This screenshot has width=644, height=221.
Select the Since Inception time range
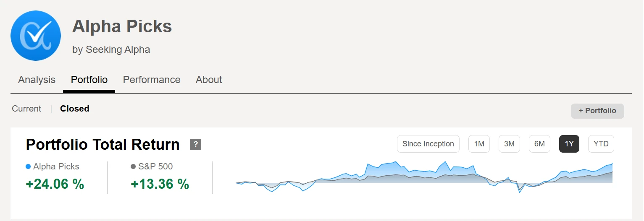click(x=428, y=144)
